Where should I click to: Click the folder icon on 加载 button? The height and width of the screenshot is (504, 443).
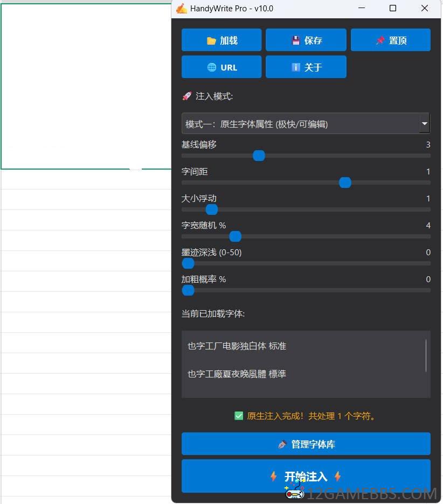click(212, 41)
